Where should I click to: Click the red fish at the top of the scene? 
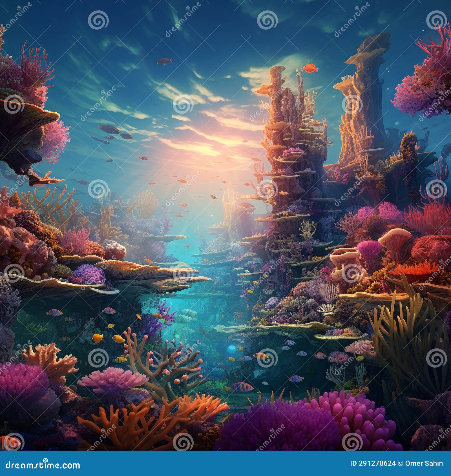164,61
